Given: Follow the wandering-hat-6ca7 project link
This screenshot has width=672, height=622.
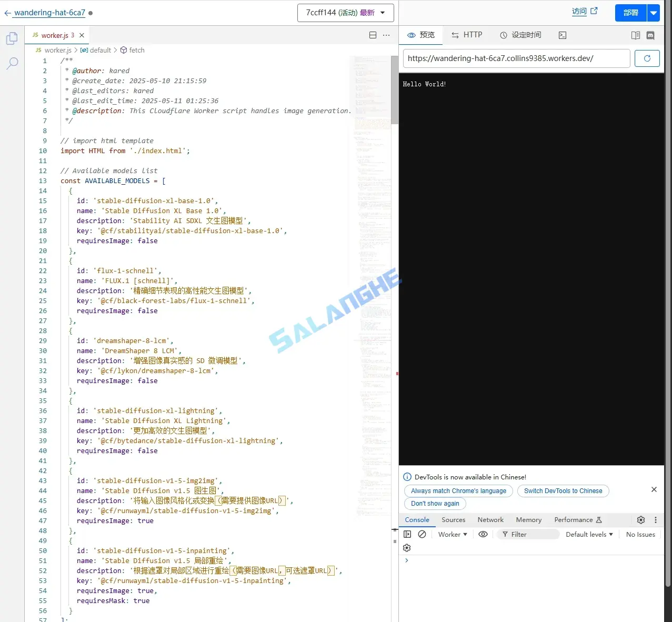Looking at the screenshot, I should tap(49, 13).
